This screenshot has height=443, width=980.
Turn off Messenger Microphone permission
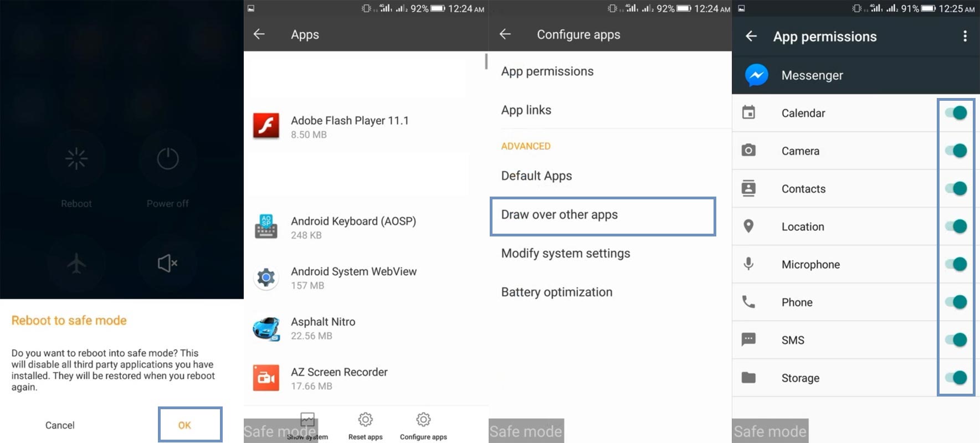click(956, 264)
